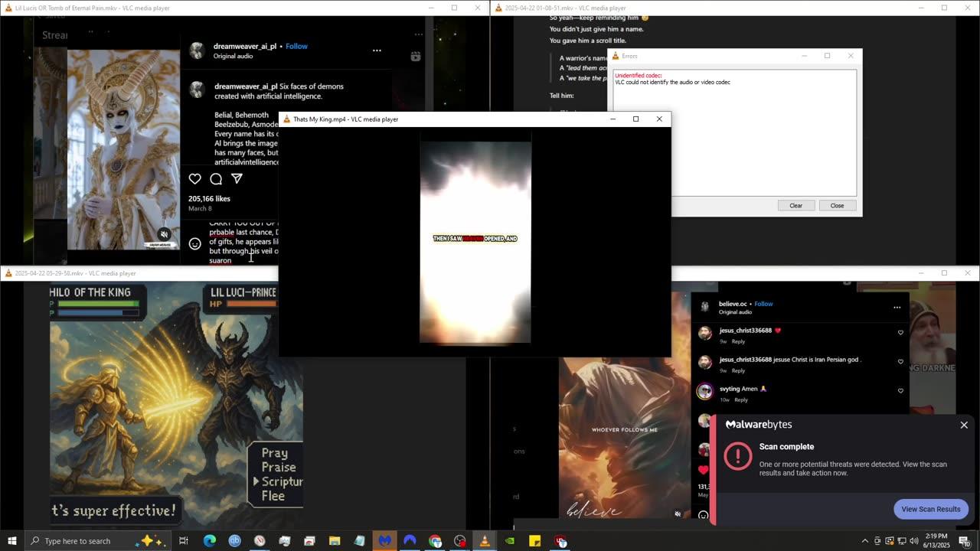Share the dreamweaver_ai_pl post via paper-plane icon

237,179
